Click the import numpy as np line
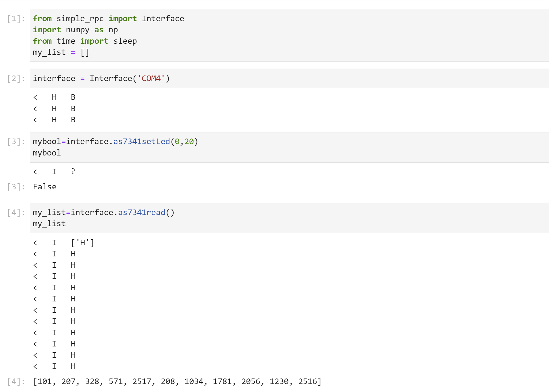This screenshot has width=549, height=392. (75, 30)
